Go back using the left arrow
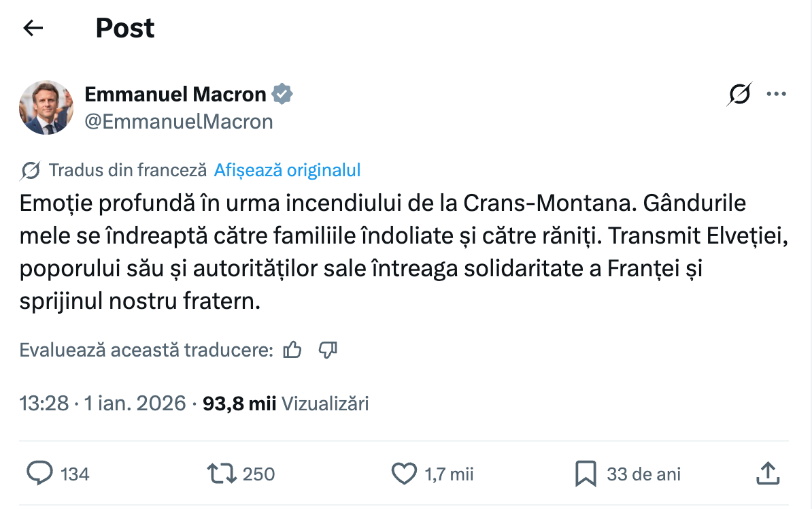This screenshot has width=812, height=509. [x=33, y=28]
